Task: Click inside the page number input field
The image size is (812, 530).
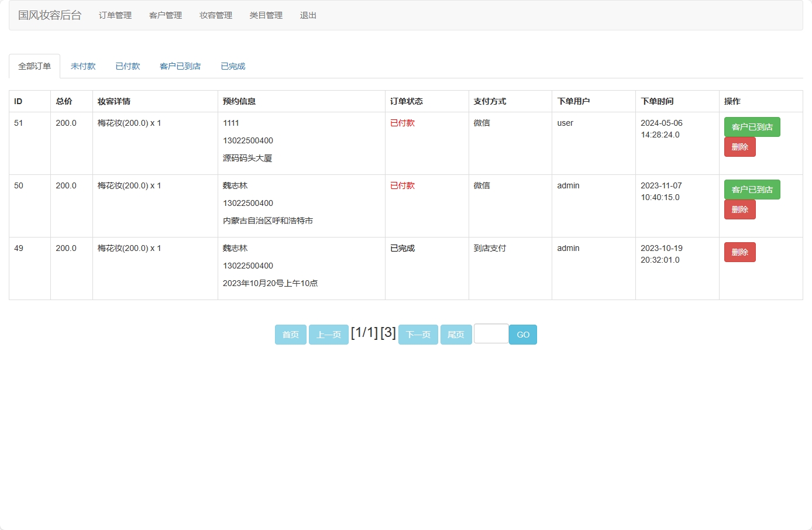Action: (491, 333)
